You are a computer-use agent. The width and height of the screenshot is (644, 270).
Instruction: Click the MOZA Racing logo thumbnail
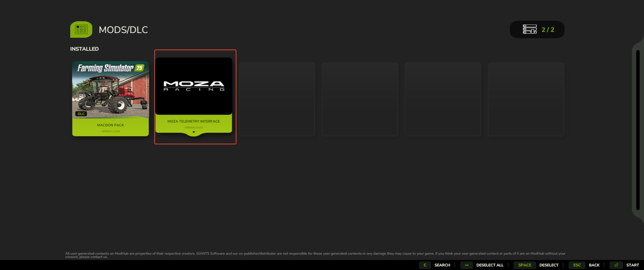[194, 86]
